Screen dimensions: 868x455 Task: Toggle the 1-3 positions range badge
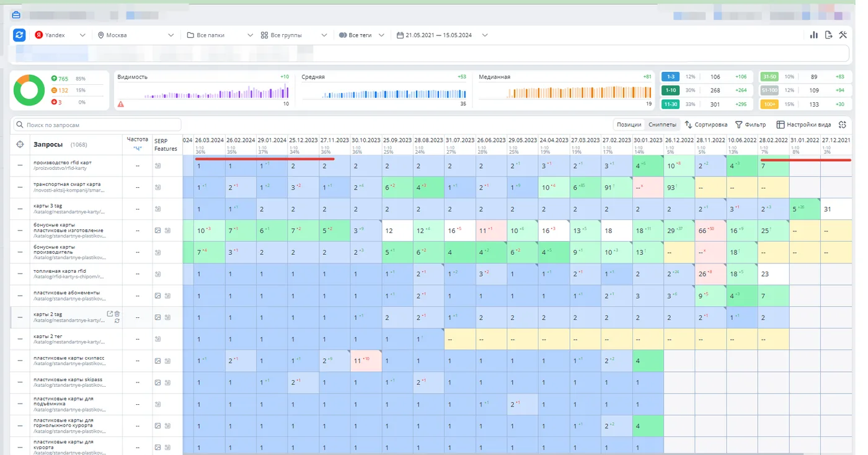tap(670, 77)
